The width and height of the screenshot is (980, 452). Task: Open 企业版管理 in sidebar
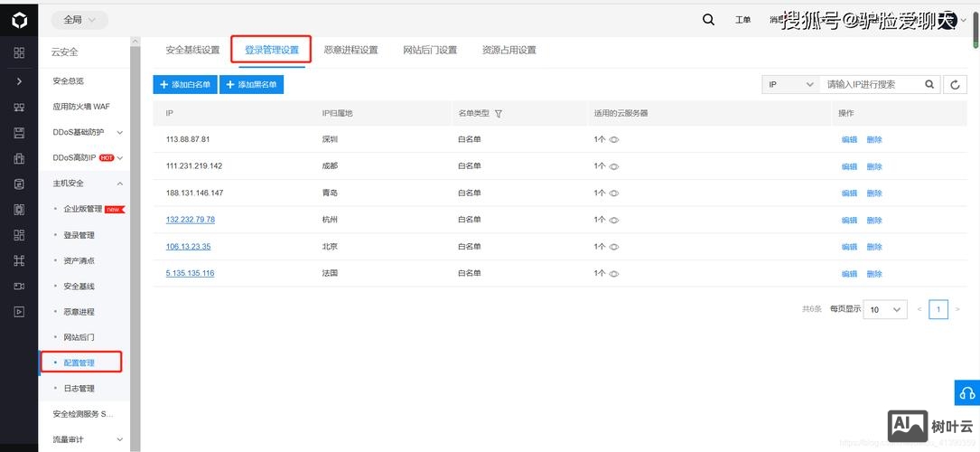(84, 209)
